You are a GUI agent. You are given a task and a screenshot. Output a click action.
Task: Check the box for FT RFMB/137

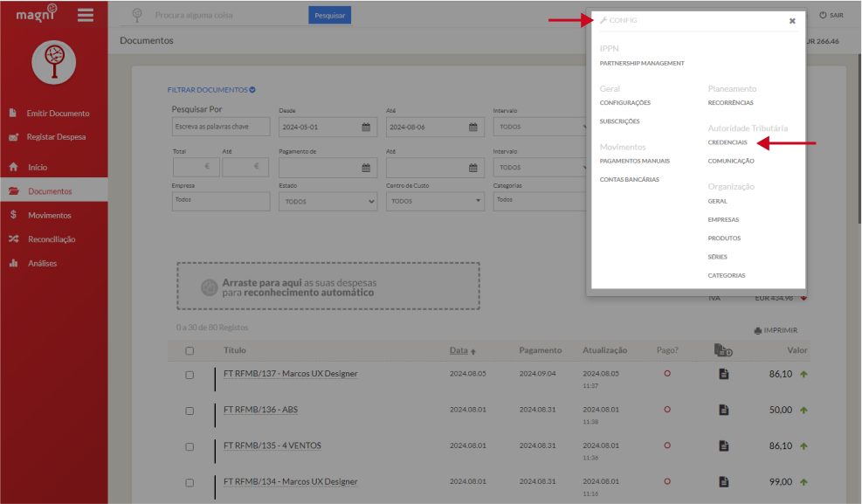pos(190,375)
